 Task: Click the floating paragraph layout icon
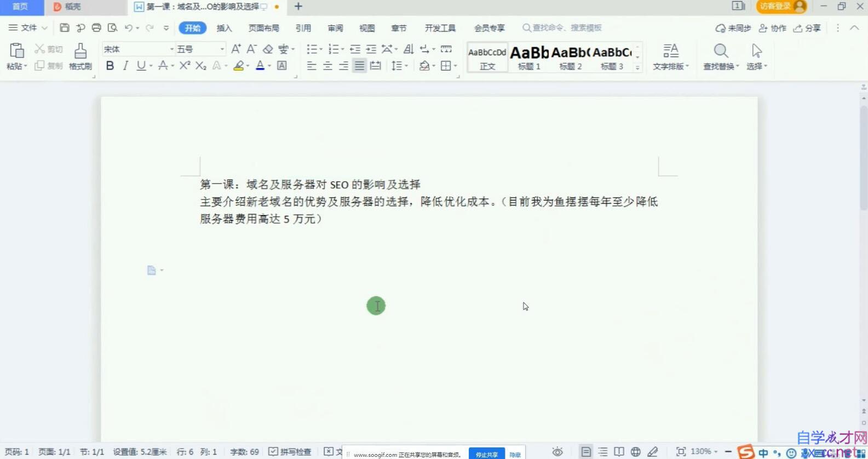[x=152, y=270]
